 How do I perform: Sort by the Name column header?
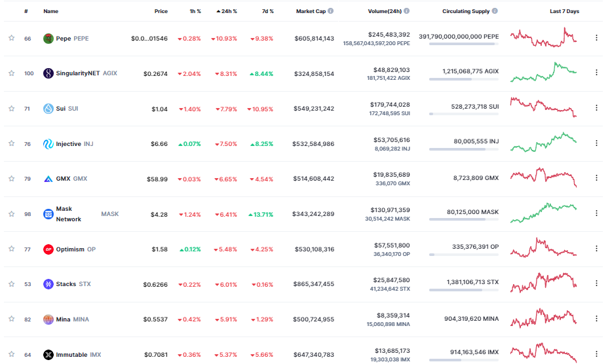[x=50, y=11]
